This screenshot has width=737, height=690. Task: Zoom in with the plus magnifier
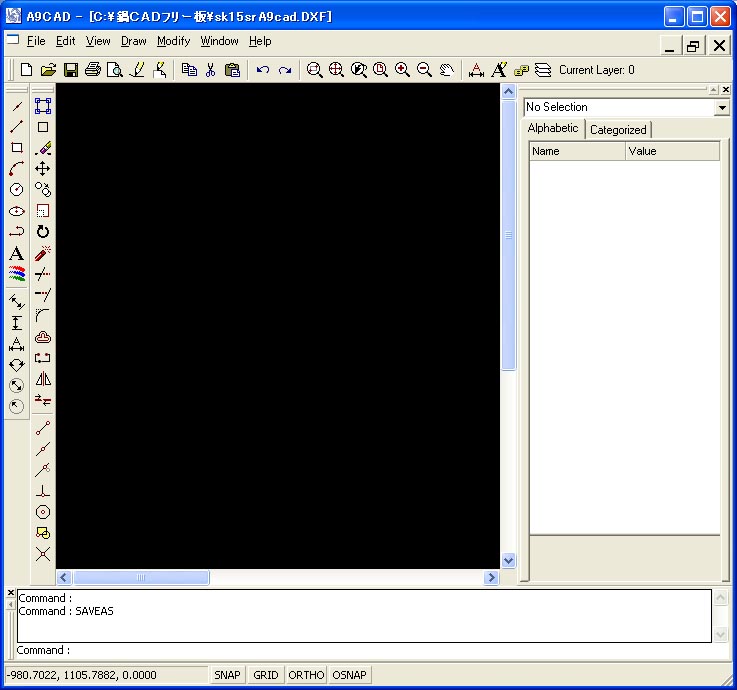coord(402,70)
